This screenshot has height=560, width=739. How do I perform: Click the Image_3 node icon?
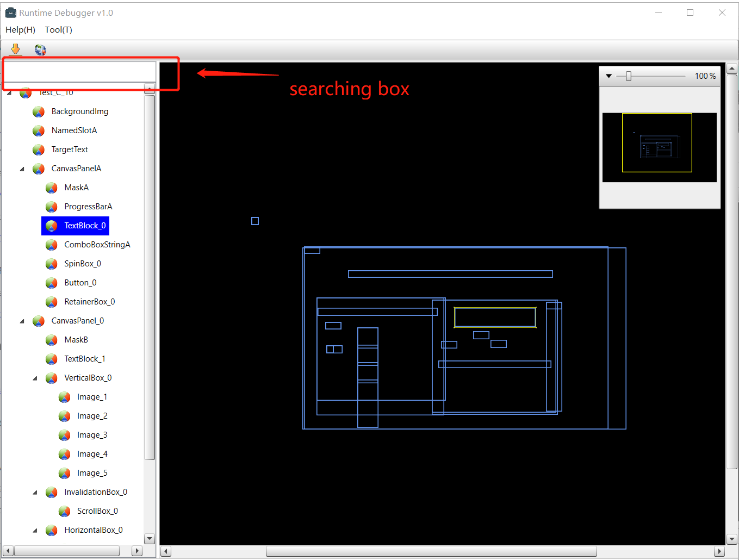click(65, 435)
